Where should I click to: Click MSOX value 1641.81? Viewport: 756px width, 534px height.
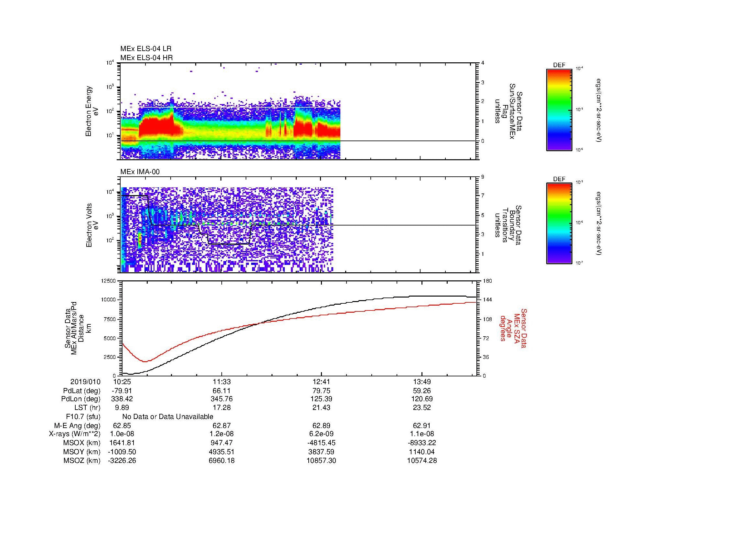pos(122,443)
